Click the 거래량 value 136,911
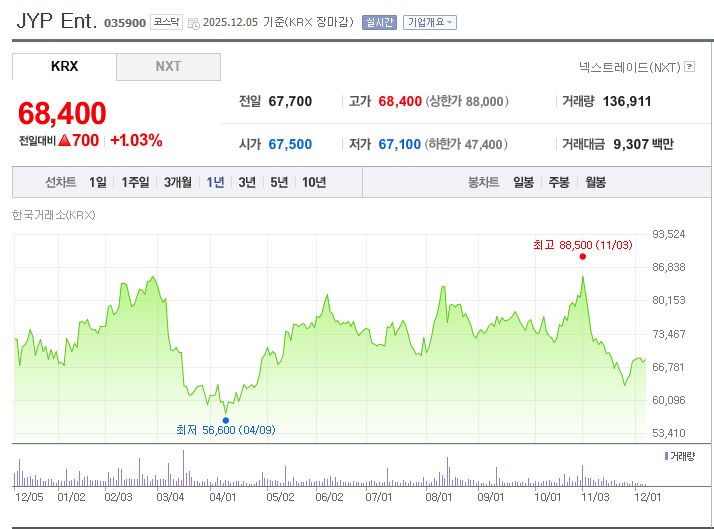Image resolution: width=714 pixels, height=529 pixels. click(627, 101)
